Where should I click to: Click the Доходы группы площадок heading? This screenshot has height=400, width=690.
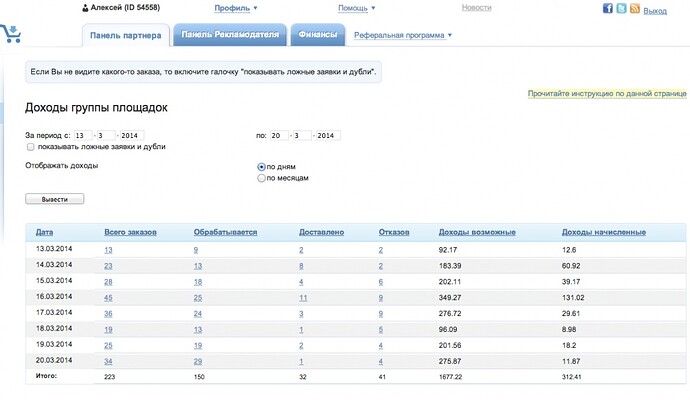[96, 108]
